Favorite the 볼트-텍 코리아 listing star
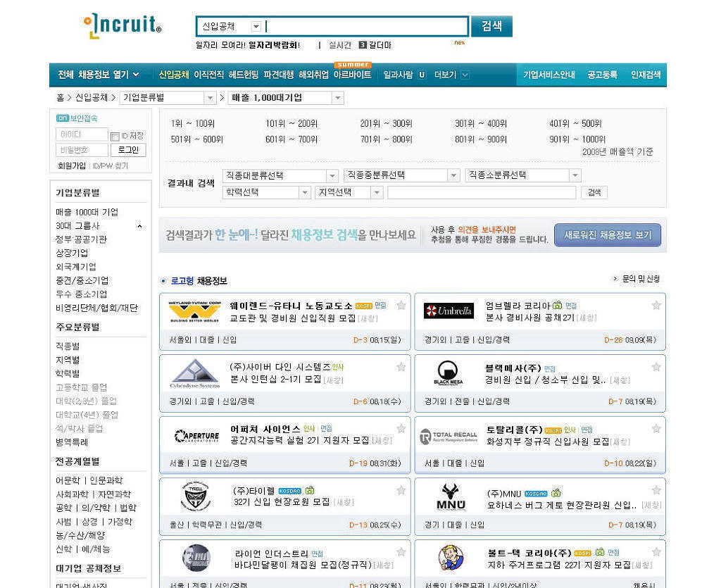 656,551
